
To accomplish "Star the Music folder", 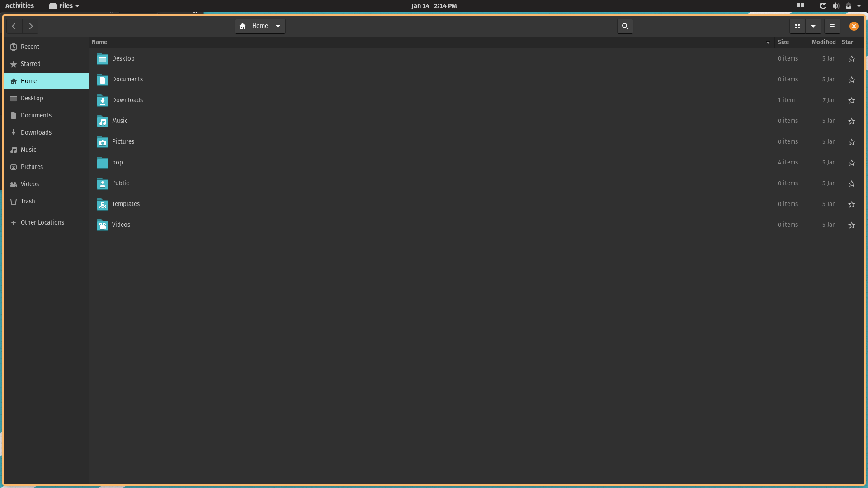I will (x=852, y=121).
